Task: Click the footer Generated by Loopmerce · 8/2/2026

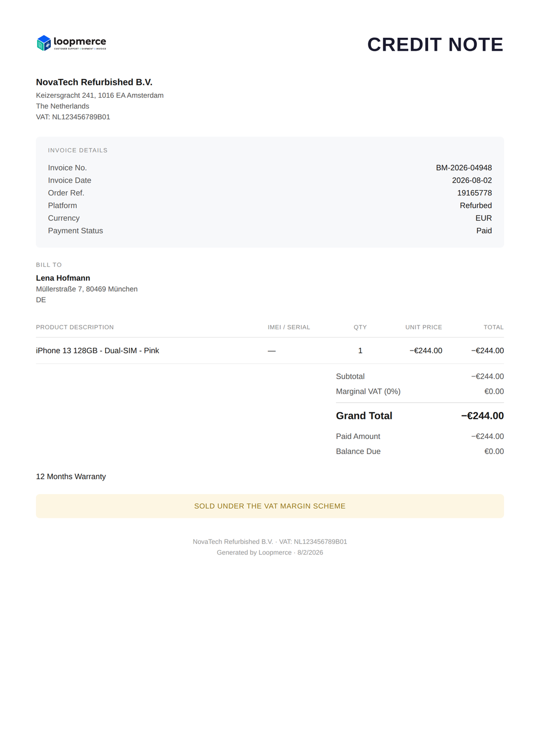Action: pos(270,553)
